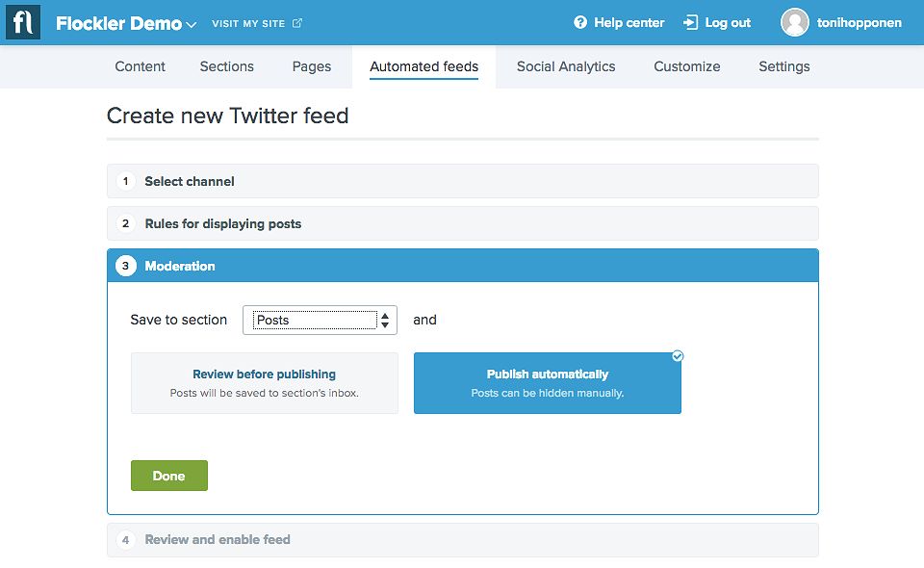Follow the Visit My Site link
924x568 pixels.
click(x=248, y=23)
